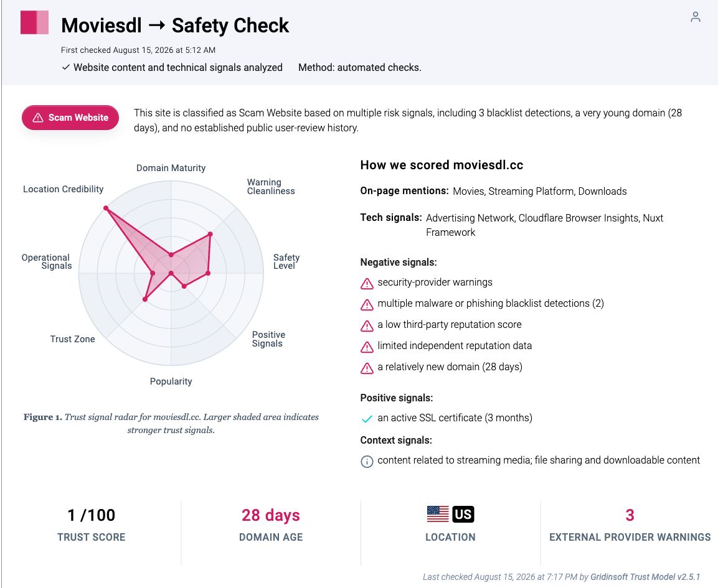Click the Warning Cleanliness radar axis label
The image size is (718, 588).
(271, 187)
